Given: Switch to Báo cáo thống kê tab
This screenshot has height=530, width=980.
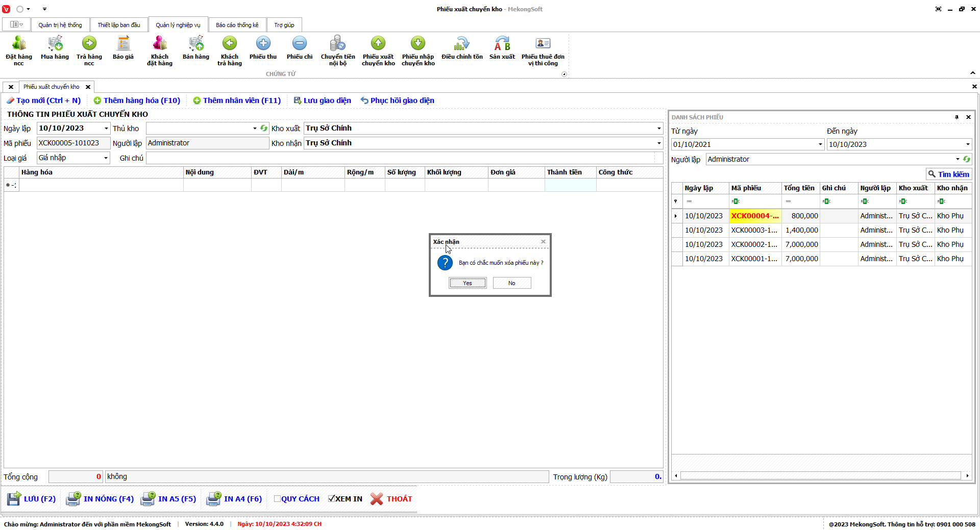Looking at the screenshot, I should point(237,25).
